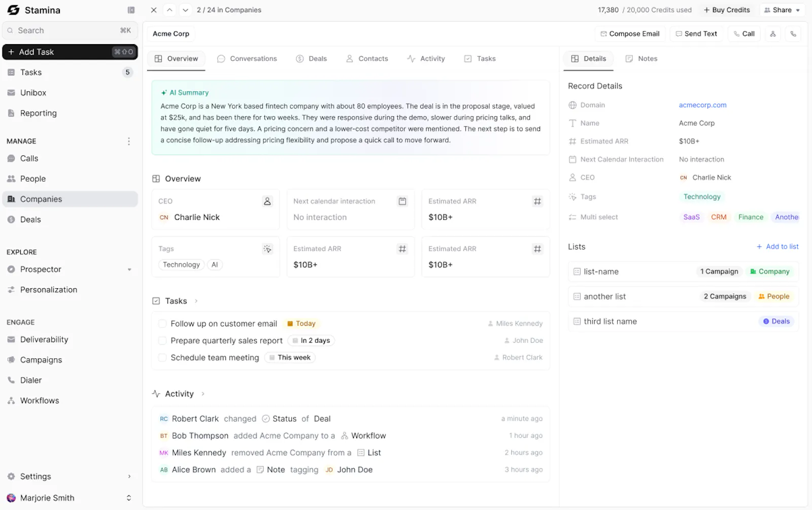Image resolution: width=812 pixels, height=510 pixels.
Task: Click the Finance multi-select tag
Action: 751,217
